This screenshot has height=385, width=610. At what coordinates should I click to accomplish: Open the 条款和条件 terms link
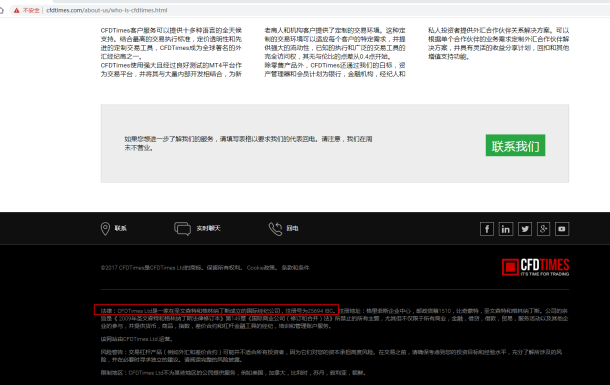296,268
